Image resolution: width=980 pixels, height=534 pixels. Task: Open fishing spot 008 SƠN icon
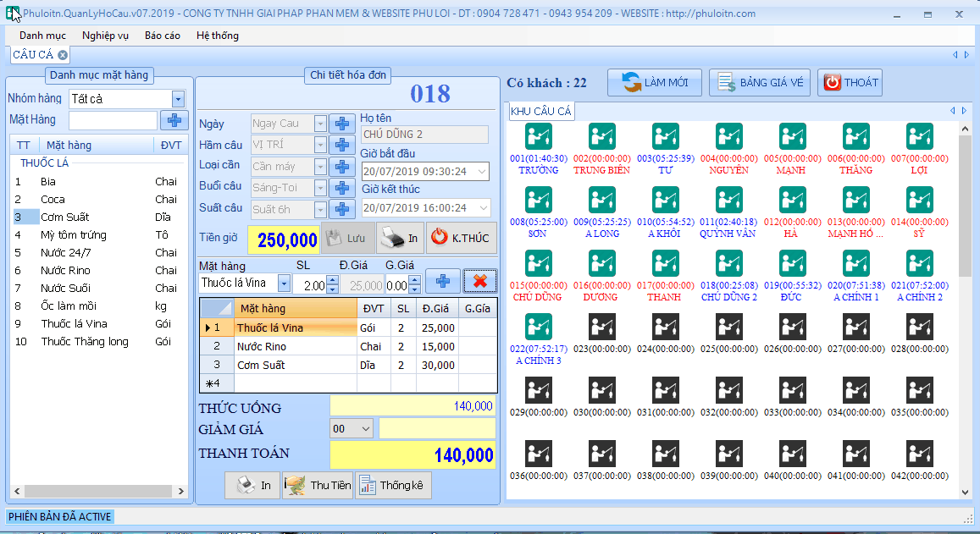pyautogui.click(x=538, y=200)
